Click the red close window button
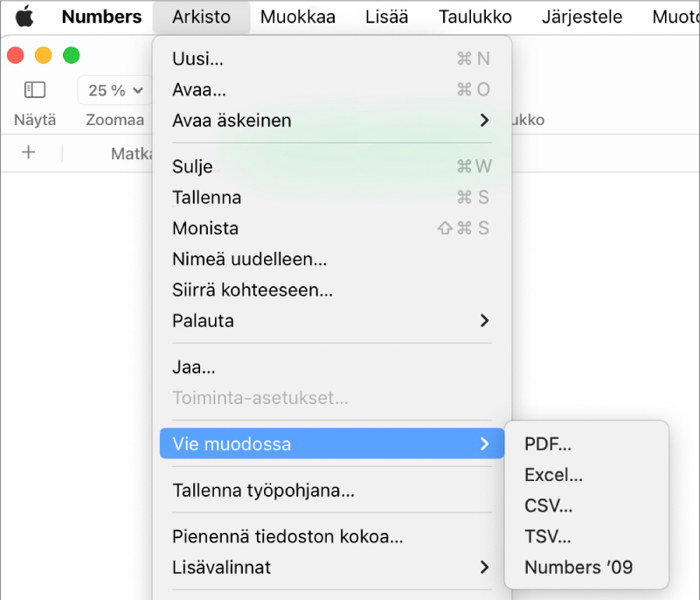Image resolution: width=700 pixels, height=600 pixels. (x=16, y=55)
